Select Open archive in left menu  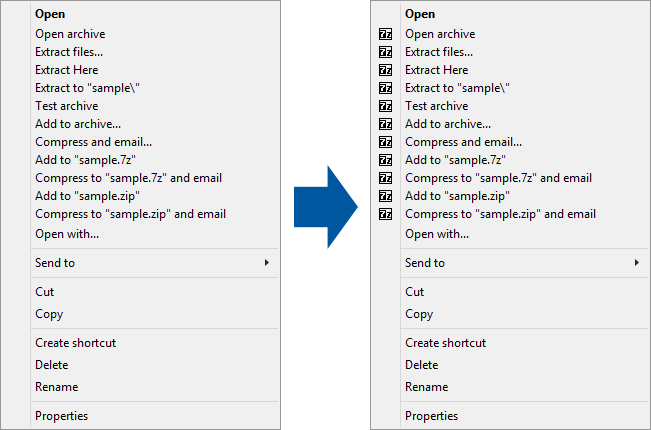tap(70, 34)
